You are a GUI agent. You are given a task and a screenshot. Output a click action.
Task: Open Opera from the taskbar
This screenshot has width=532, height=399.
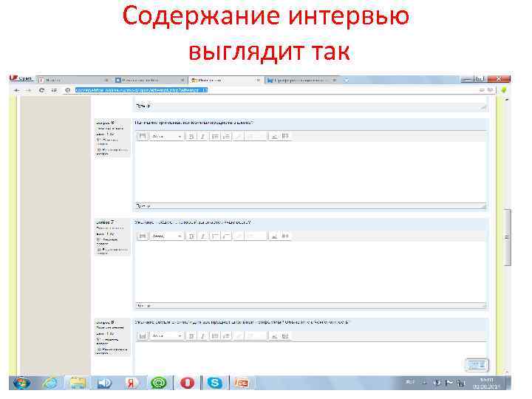pos(187,383)
